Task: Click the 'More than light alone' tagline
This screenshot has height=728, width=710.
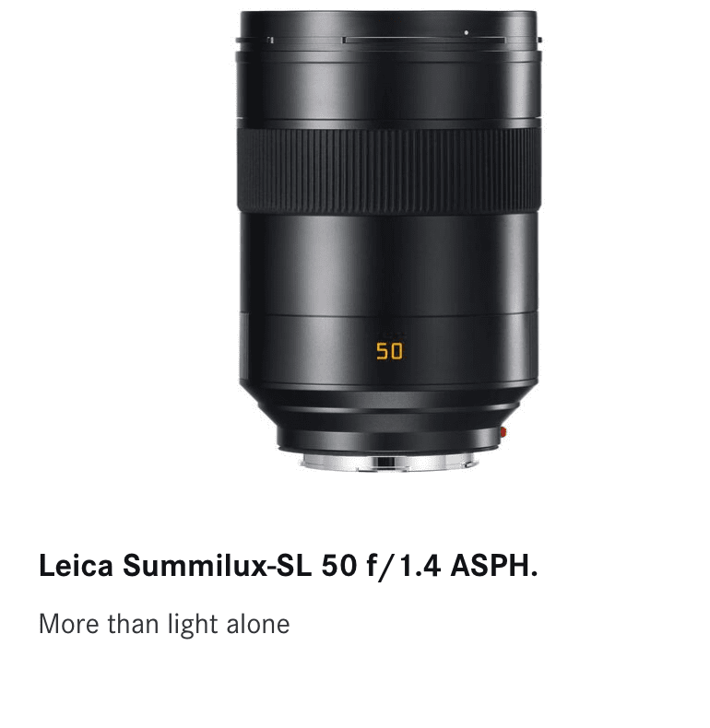Action: [x=164, y=625]
